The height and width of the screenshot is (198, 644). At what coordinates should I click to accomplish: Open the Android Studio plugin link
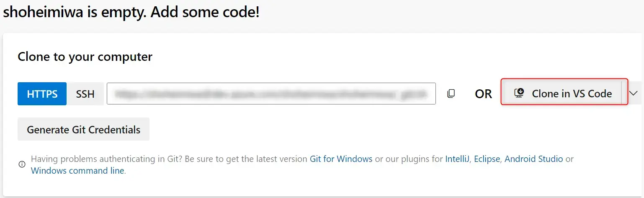(x=534, y=159)
